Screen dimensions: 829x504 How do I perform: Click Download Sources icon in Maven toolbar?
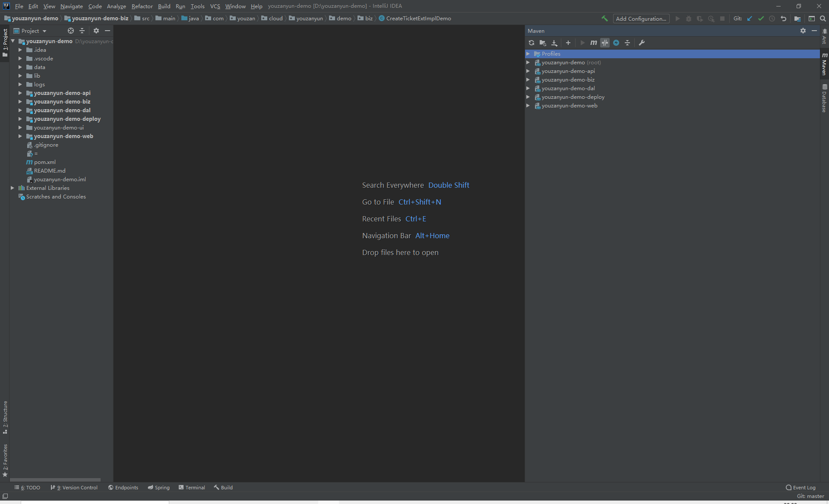(x=554, y=43)
